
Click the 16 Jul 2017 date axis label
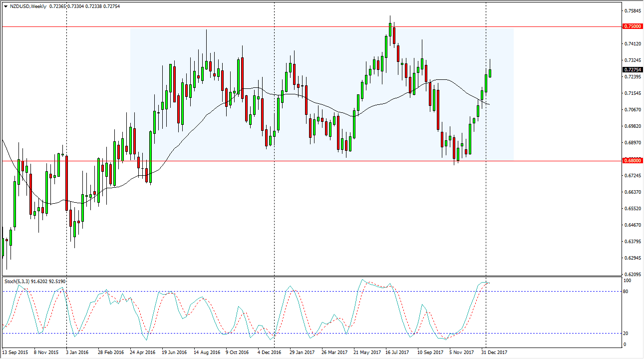(396, 352)
